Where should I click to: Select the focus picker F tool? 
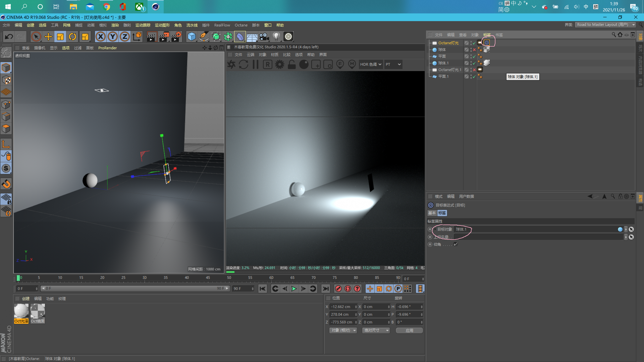[340, 64]
